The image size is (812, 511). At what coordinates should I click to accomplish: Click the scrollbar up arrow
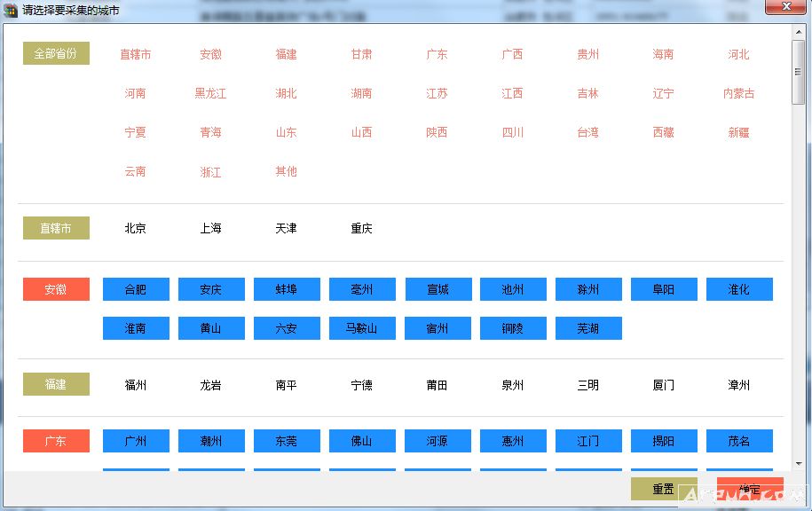pos(798,32)
